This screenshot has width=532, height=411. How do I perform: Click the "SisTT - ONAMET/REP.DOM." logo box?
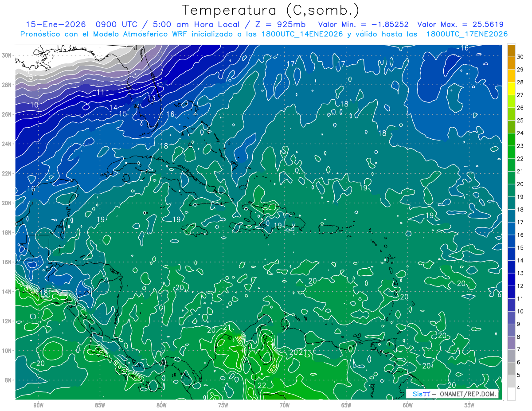click(x=453, y=394)
